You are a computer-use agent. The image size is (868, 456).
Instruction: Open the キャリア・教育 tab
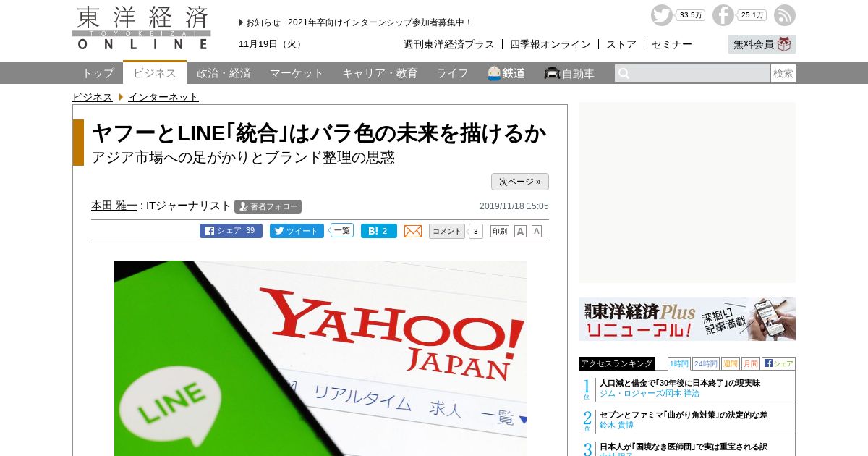[380, 73]
